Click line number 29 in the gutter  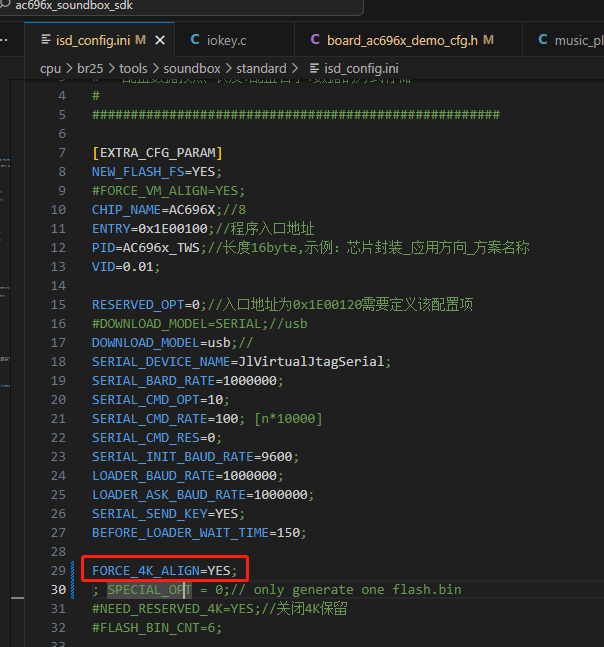tap(58, 570)
